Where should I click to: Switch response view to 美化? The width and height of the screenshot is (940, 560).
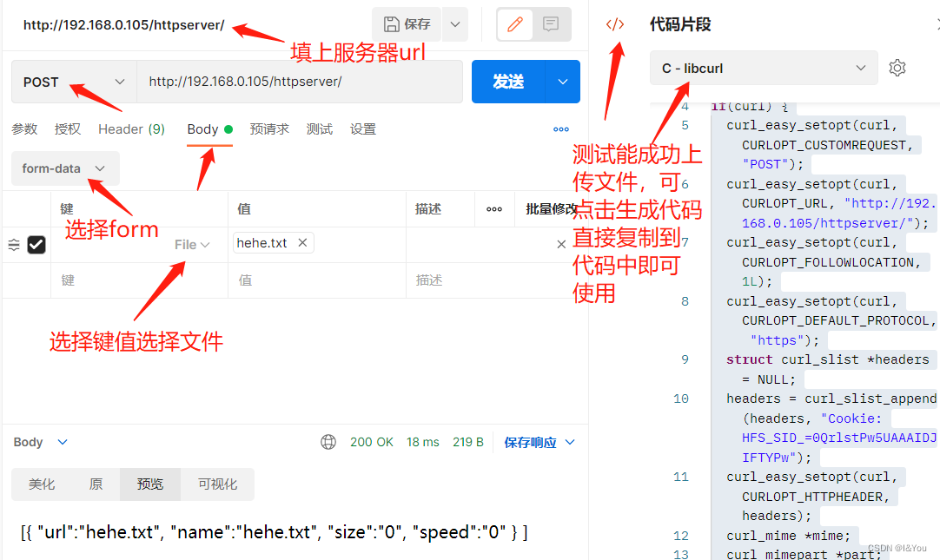coord(42,484)
